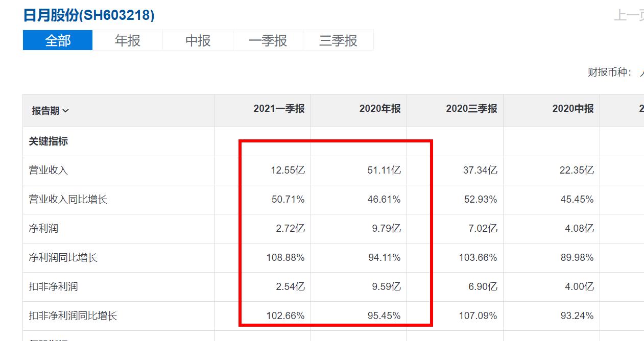Switch to the 中报 tab
The image size is (644, 341).
click(197, 40)
